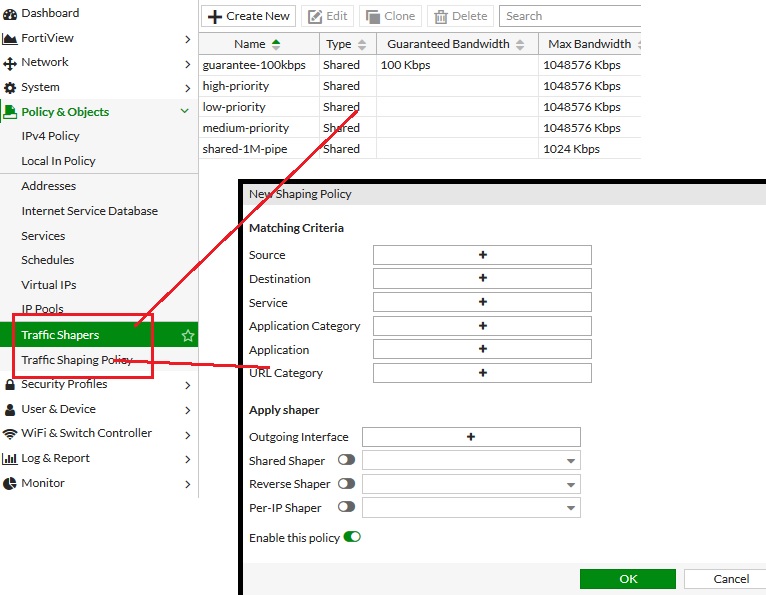
Task: Click the Network arrows icon
Action: (10, 63)
